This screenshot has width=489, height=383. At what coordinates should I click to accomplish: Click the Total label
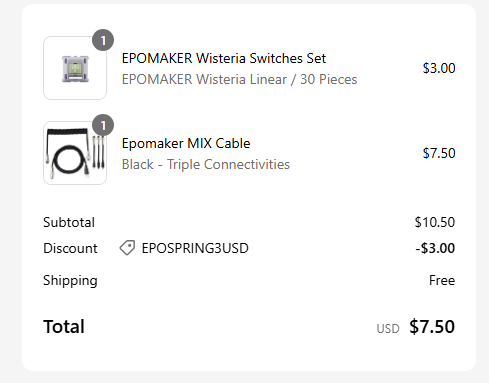64,326
